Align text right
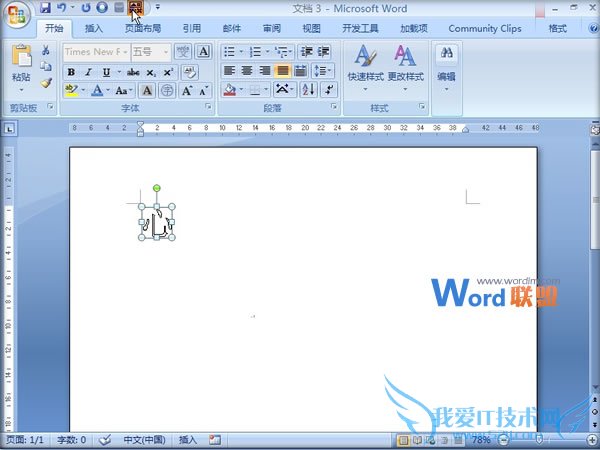The image size is (600, 450). click(265, 71)
